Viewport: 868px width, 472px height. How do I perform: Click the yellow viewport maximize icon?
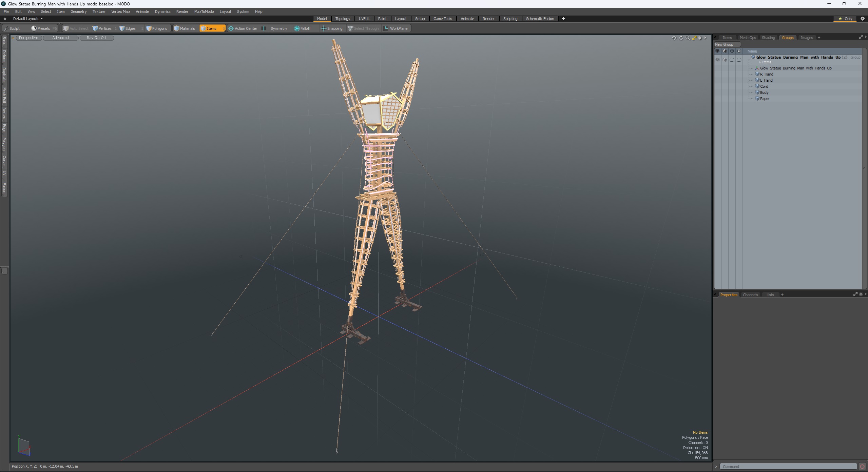coord(694,38)
